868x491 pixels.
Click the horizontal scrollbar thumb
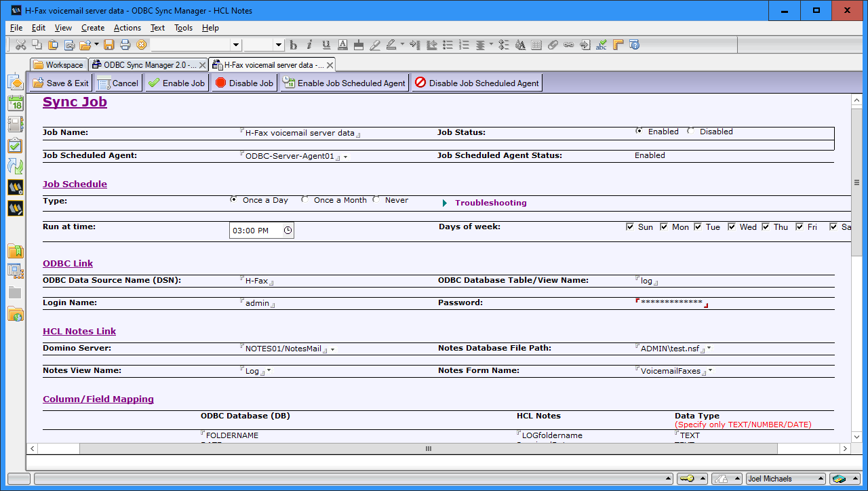point(428,448)
